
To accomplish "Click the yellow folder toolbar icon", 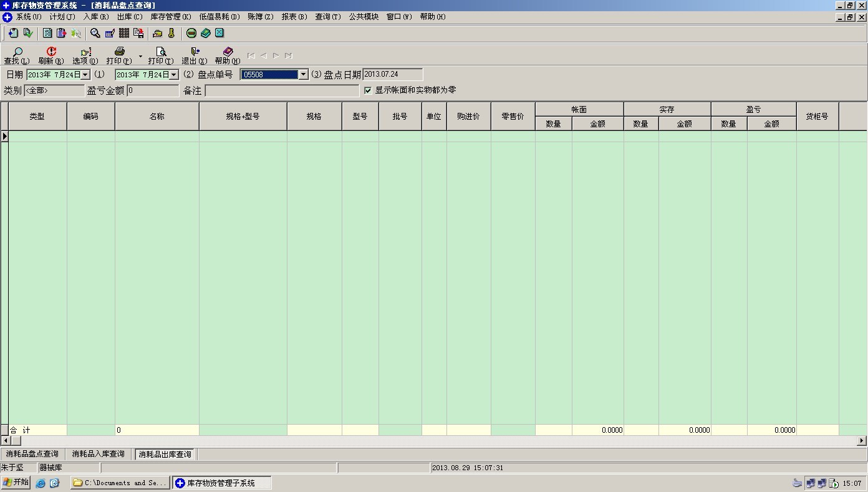I will (x=158, y=33).
